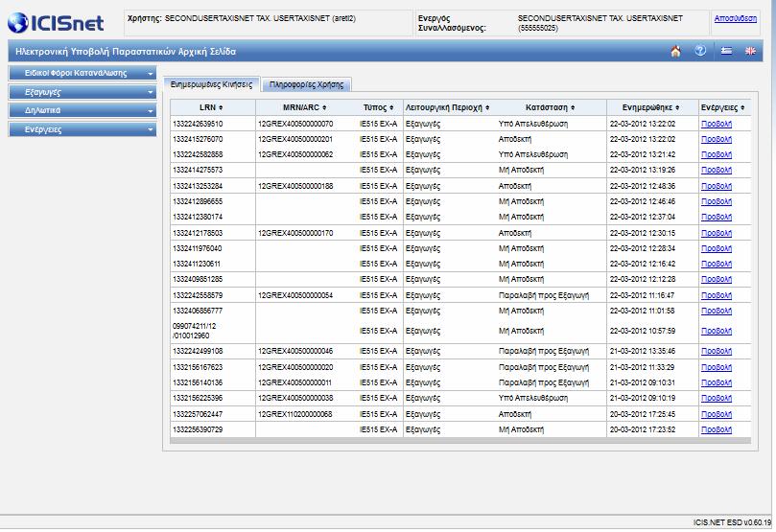Open Προβολή for LRN 1332156140136
This screenshot has height=532, width=776.
pos(717,383)
